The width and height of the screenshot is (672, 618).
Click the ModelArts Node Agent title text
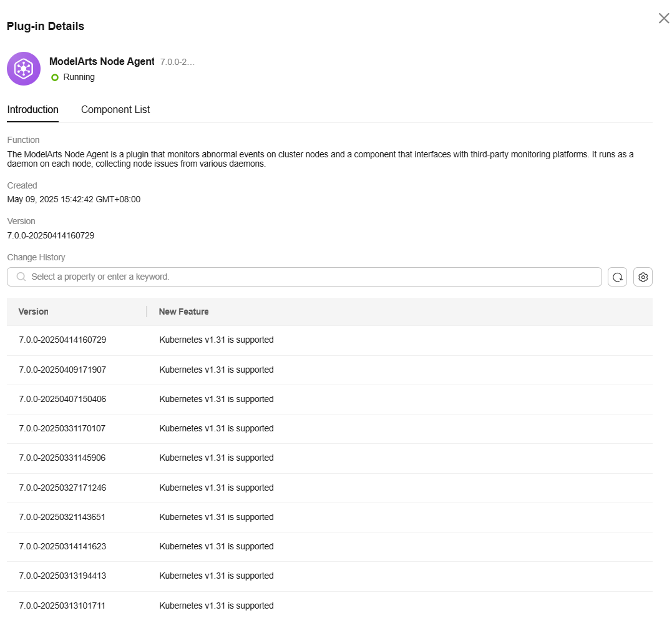tap(102, 62)
